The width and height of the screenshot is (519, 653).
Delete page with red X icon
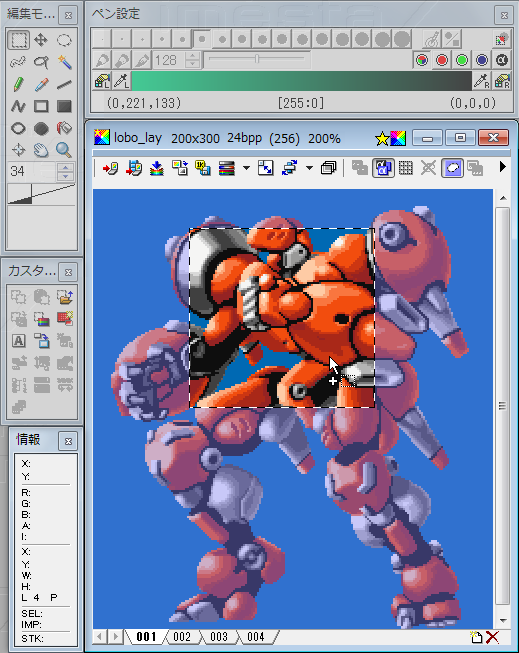pyautogui.click(x=492, y=637)
